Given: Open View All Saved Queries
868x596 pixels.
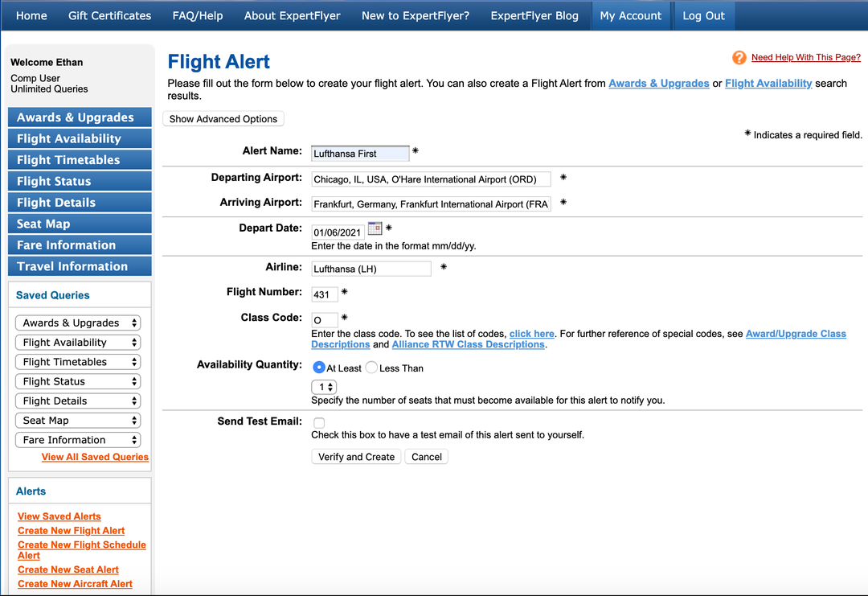Looking at the screenshot, I should [95, 456].
